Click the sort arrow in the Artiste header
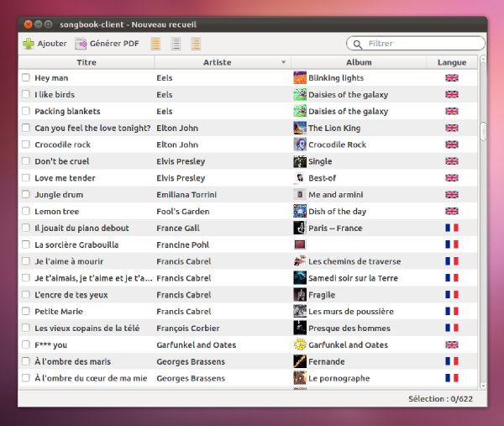Screen dimensions: 504x426 click(x=284, y=62)
